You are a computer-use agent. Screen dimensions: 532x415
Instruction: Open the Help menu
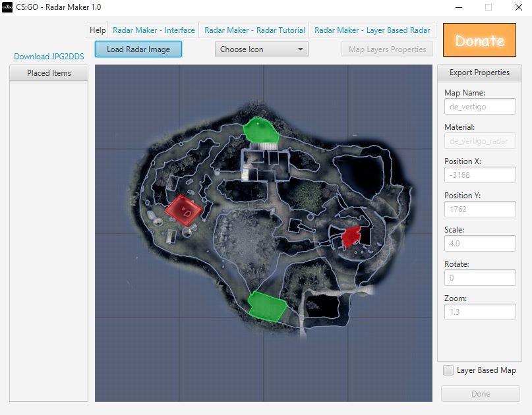click(98, 30)
